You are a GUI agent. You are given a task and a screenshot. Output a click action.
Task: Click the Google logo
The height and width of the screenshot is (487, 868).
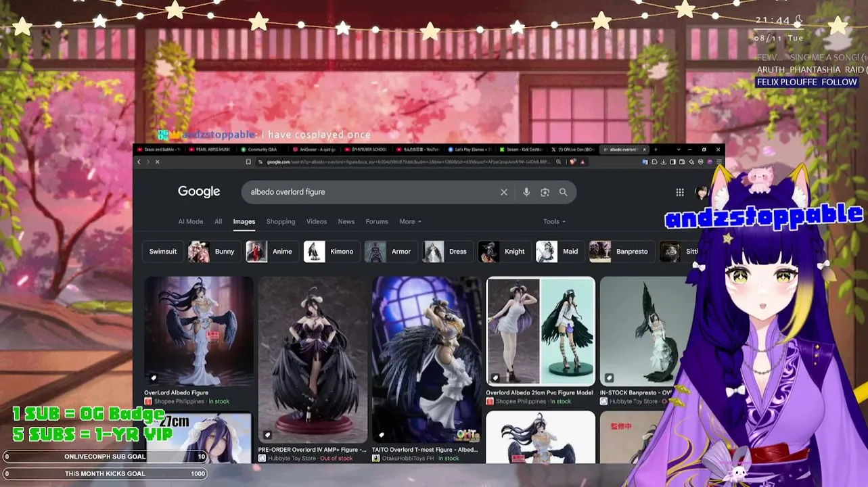(x=199, y=192)
